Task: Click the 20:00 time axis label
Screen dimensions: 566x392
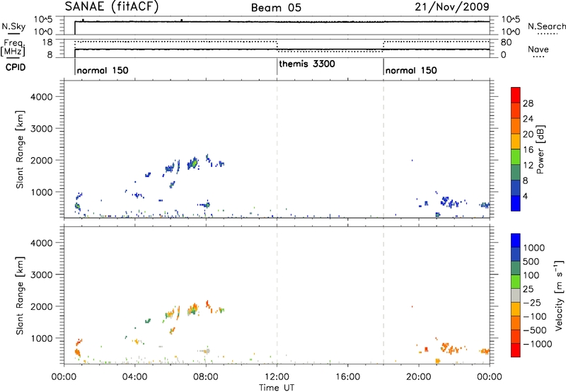Action: pos(419,377)
